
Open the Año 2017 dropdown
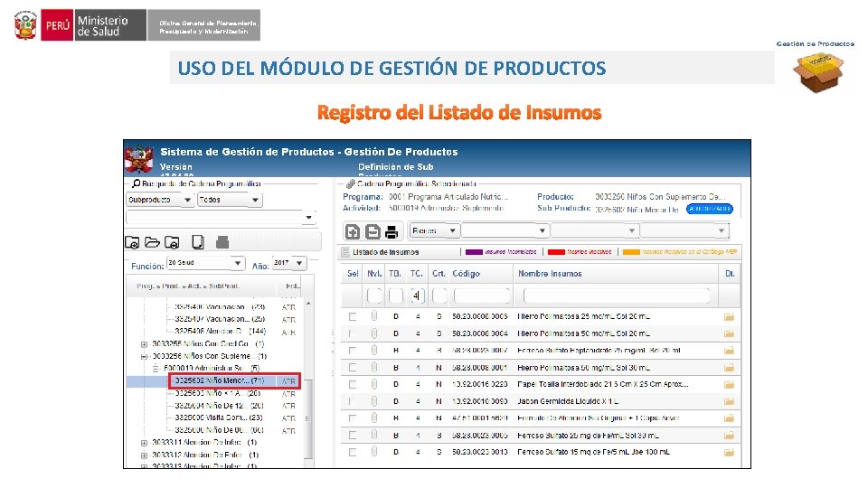289,263
